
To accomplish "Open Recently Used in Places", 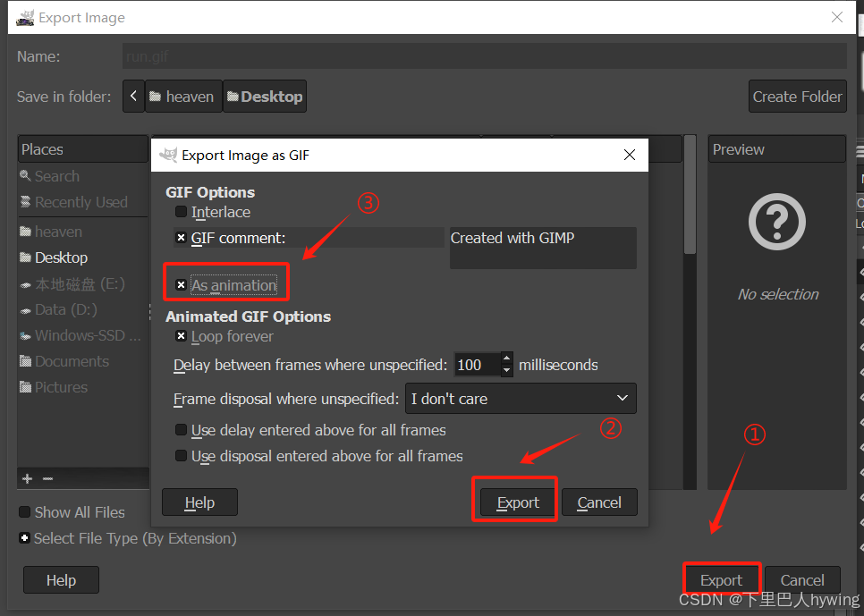I will click(x=82, y=202).
